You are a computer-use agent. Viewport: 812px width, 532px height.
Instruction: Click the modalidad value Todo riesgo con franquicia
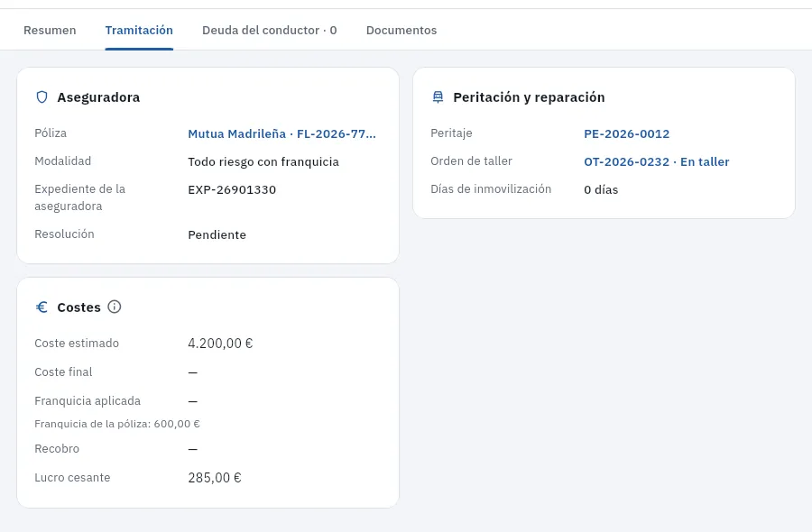pyautogui.click(x=263, y=162)
